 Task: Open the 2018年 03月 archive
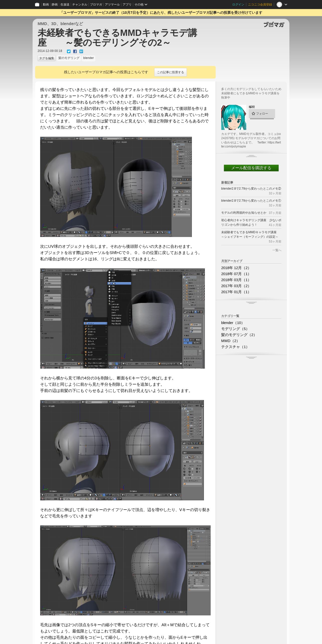(235, 280)
